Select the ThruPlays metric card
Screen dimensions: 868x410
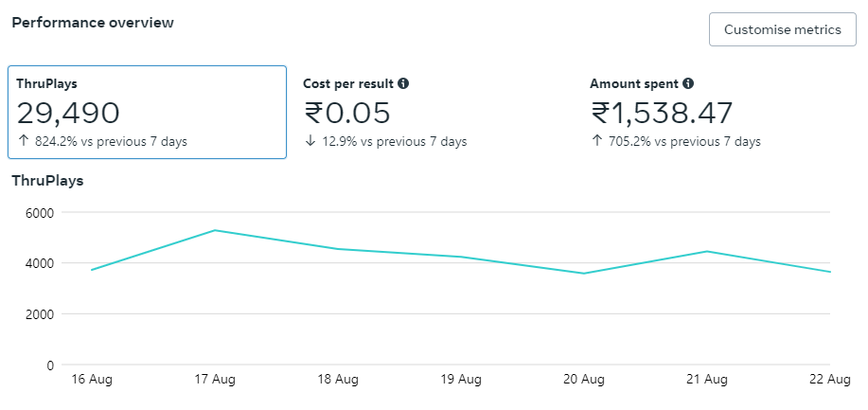[147, 112]
